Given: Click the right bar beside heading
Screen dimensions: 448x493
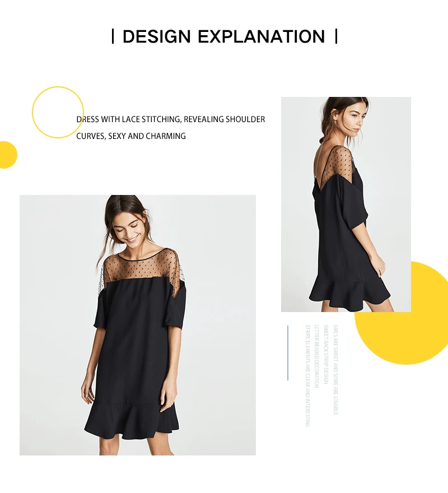Looking at the screenshot, I should (x=337, y=36).
